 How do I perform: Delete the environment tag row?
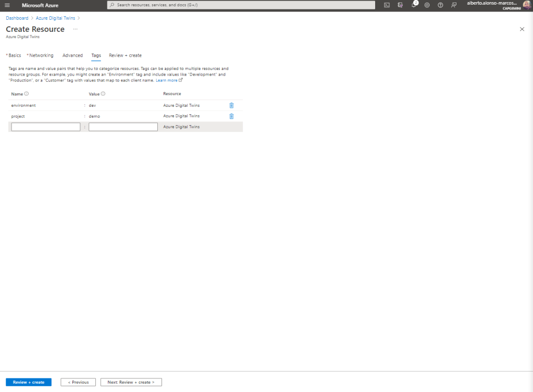point(231,105)
